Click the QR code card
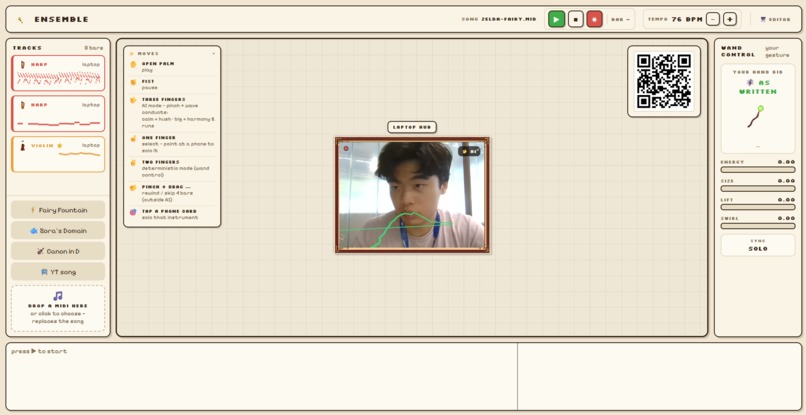 [664, 81]
